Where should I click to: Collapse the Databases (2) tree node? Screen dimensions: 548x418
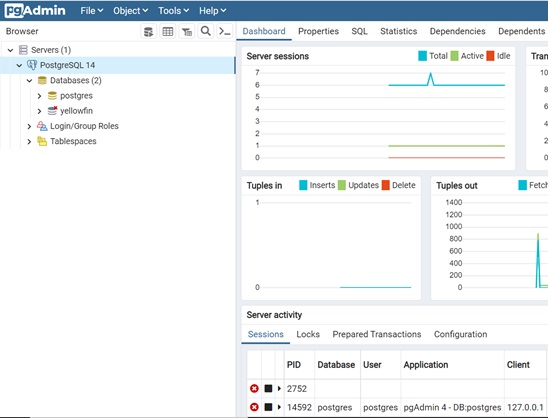pyautogui.click(x=29, y=81)
